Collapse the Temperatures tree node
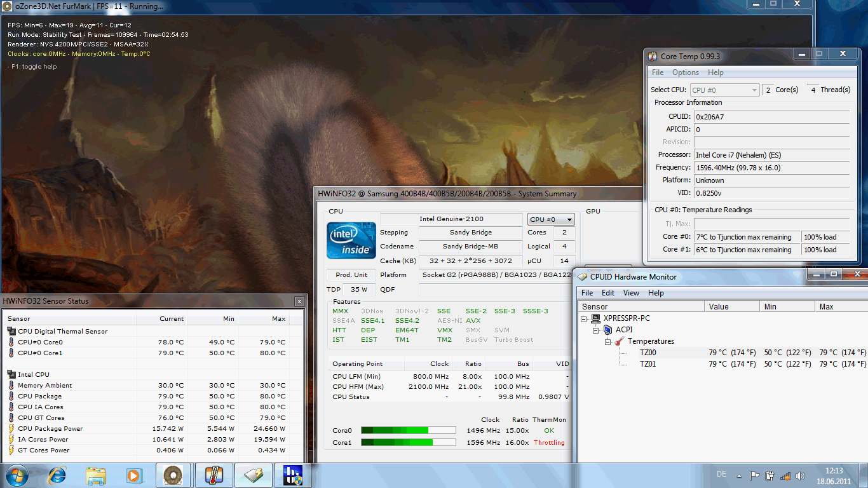Image resolution: width=868 pixels, height=488 pixels. (x=607, y=341)
